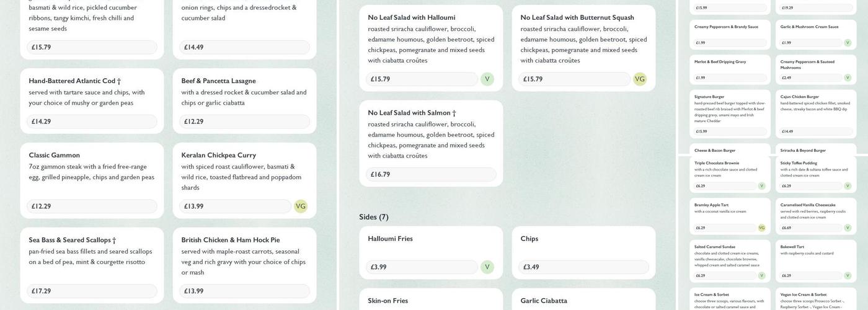Click vegan badge on Bramley Apple Tart

(761, 228)
